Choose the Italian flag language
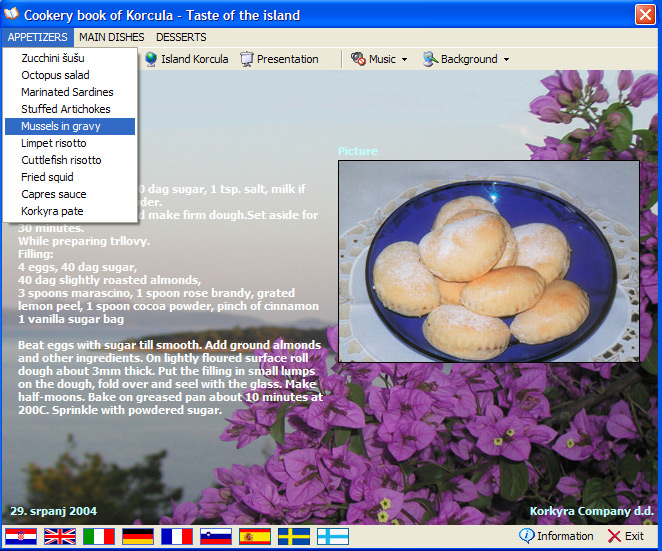662x551 pixels. click(x=99, y=537)
